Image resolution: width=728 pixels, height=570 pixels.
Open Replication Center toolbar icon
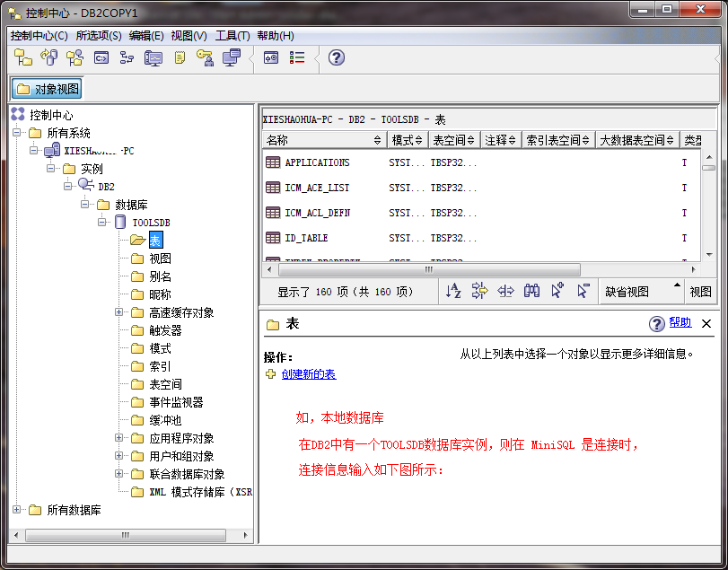coord(48,57)
